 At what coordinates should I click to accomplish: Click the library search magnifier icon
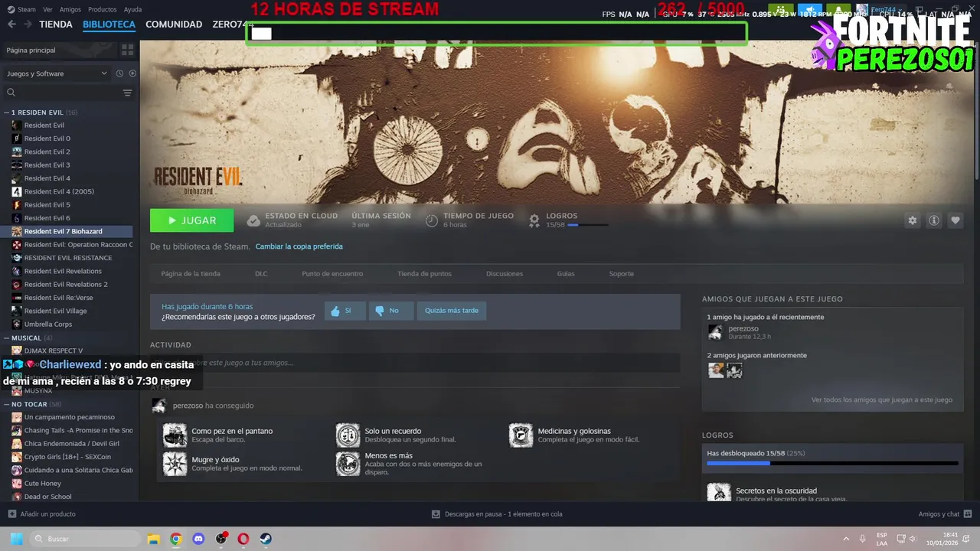[x=11, y=93]
